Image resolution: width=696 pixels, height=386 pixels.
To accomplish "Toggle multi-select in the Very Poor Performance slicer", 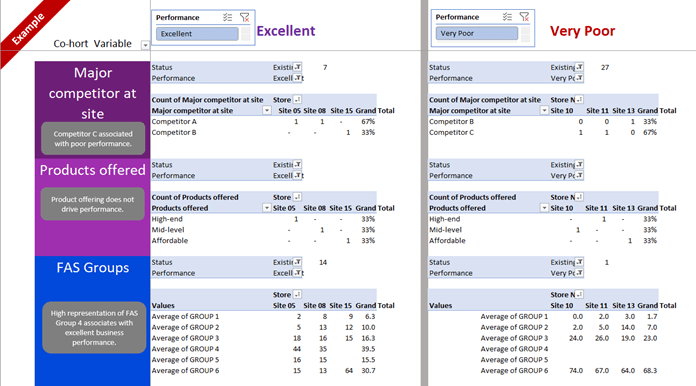I will pyautogui.click(x=507, y=17).
